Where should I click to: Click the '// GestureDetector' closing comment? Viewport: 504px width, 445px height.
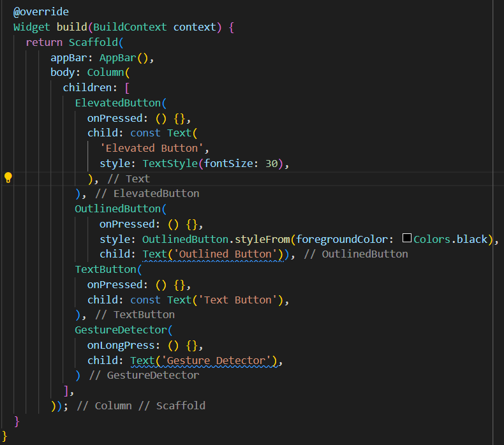click(x=144, y=376)
